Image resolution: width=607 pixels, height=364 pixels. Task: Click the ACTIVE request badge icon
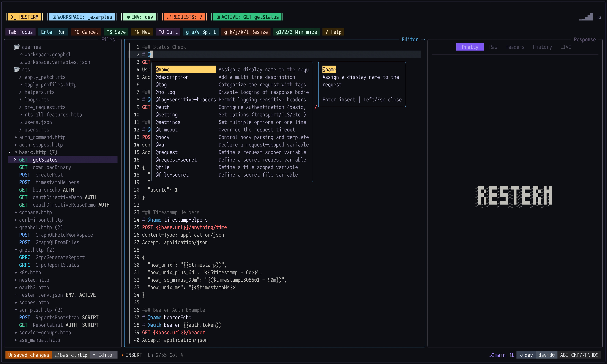(218, 17)
